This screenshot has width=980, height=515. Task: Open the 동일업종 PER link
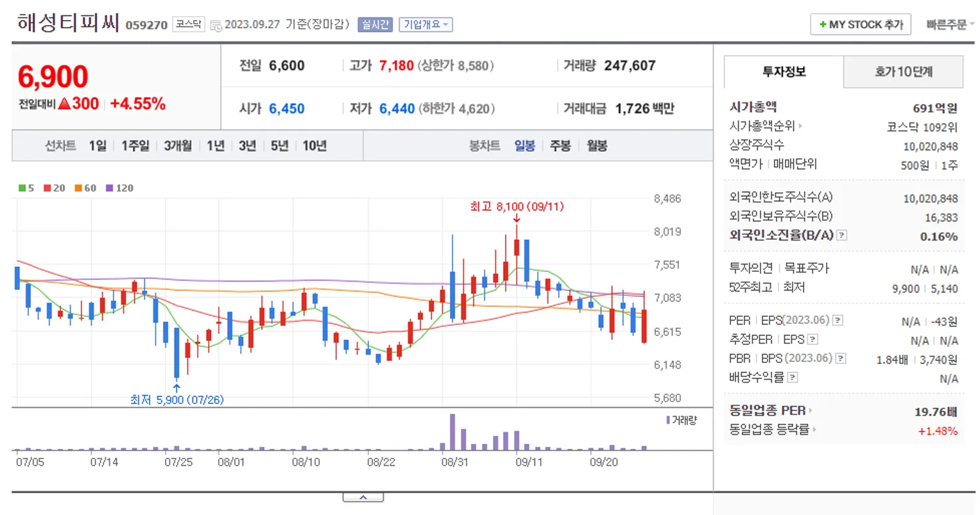(768, 410)
